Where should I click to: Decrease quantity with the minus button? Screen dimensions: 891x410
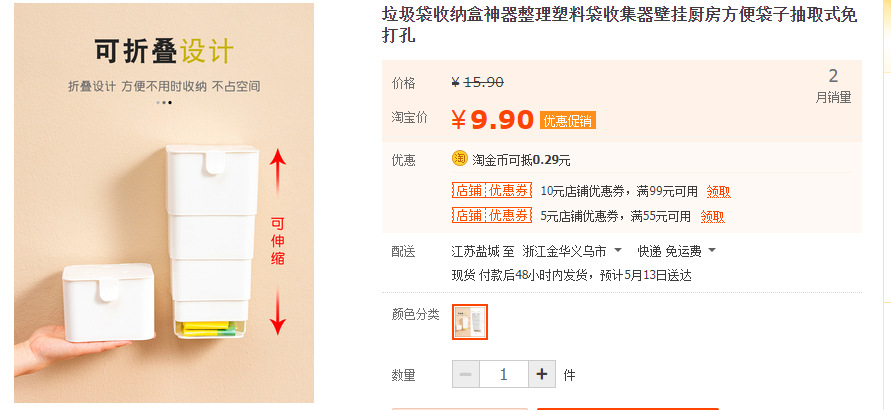466,374
